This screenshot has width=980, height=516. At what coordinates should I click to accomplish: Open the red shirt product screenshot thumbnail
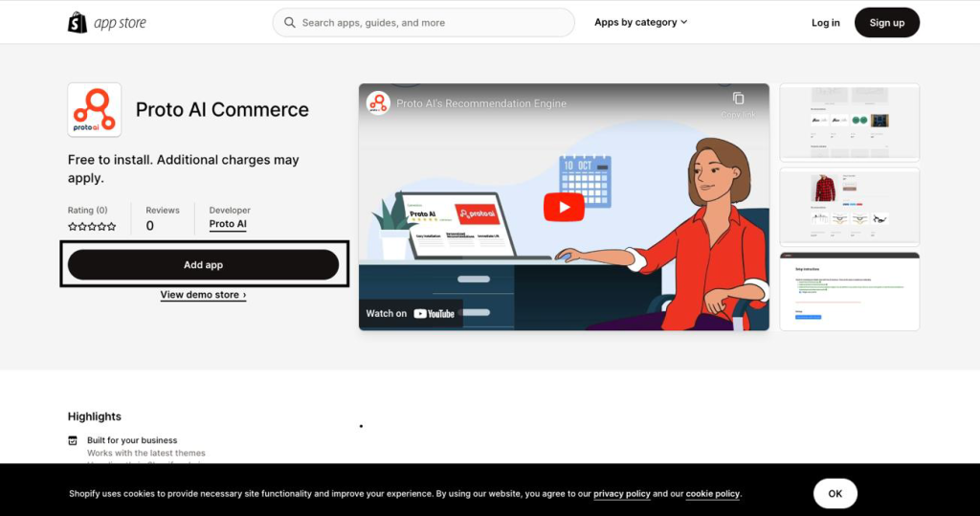pyautogui.click(x=850, y=207)
